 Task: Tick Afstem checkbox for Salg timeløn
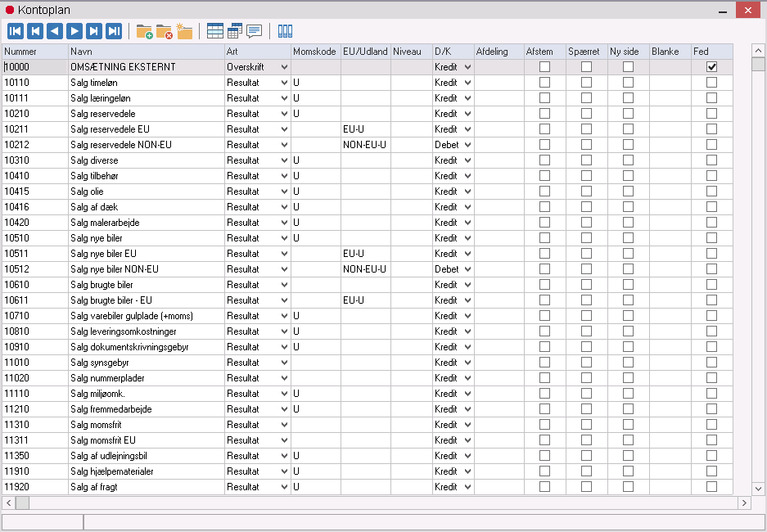[x=544, y=83]
